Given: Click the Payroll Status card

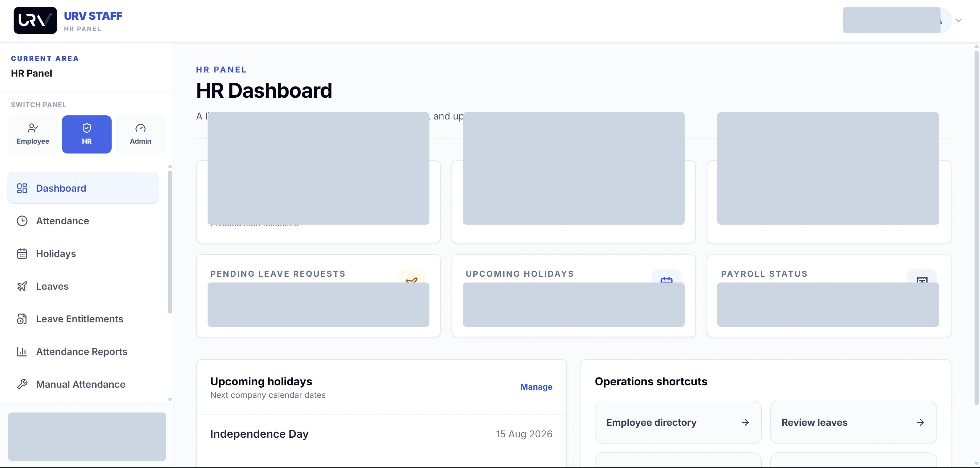Looking at the screenshot, I should [829, 296].
